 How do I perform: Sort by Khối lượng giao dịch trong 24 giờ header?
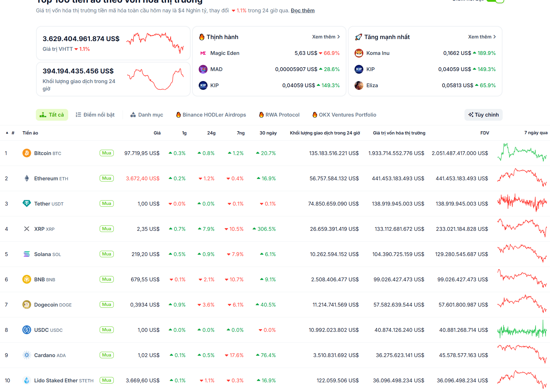point(325,133)
